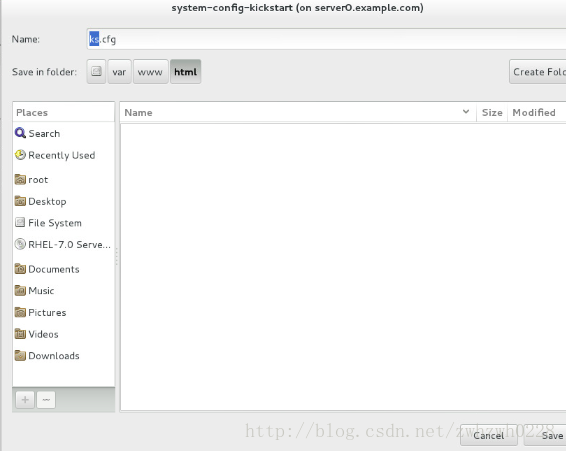Image resolution: width=566 pixels, height=451 pixels.
Task: Open the File System label in Places
Action: 55,223
